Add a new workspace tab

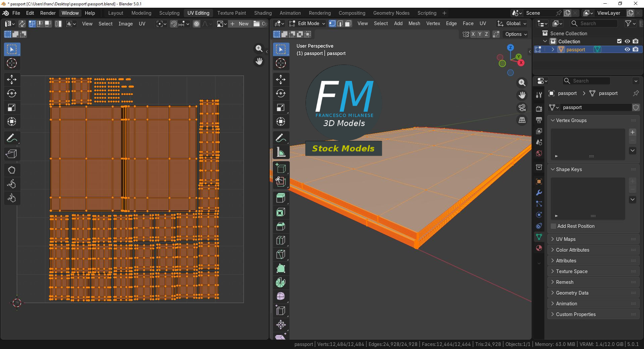[x=444, y=13]
